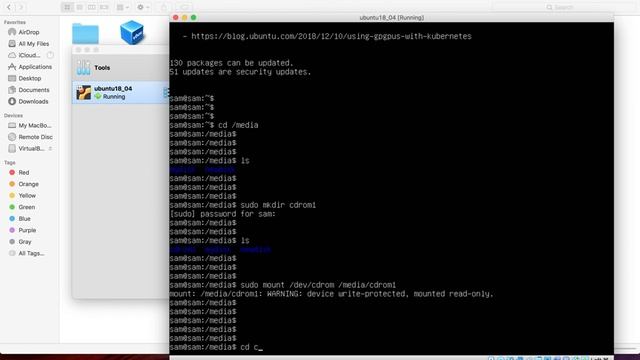This screenshot has height=360, width=640.
Task: Click '51 updates are security updates.' line
Action: click(240, 72)
